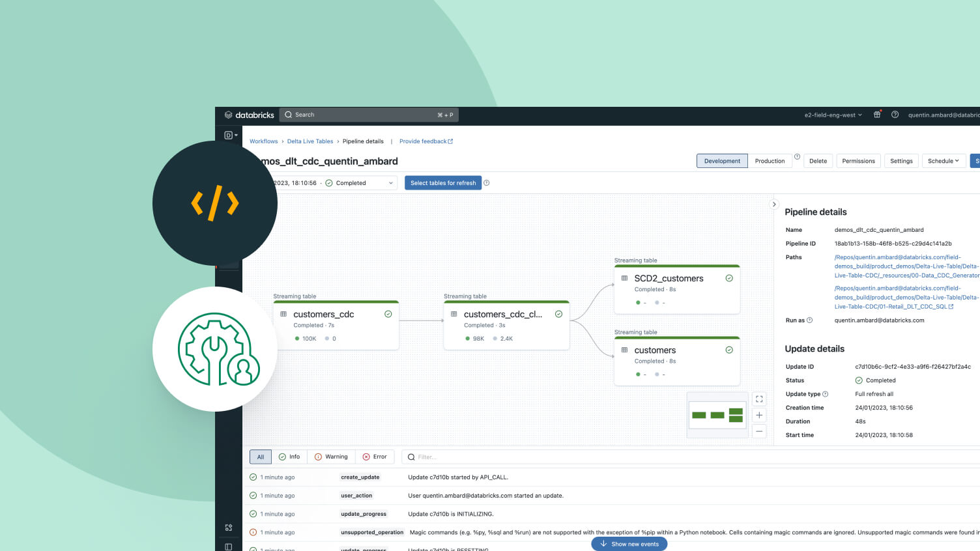Screen dimensions: 980x551
Task: Click the 100K record count on customers_cdc
Action: 310,339
